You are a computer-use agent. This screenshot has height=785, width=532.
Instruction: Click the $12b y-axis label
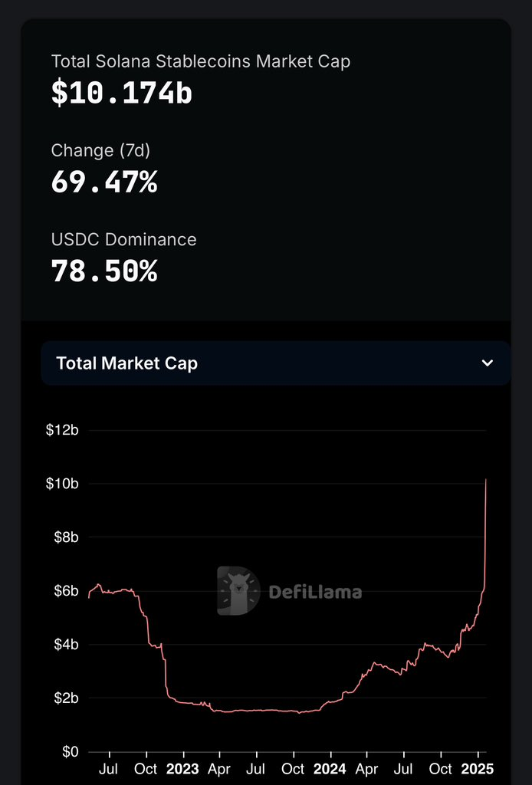[x=62, y=430]
